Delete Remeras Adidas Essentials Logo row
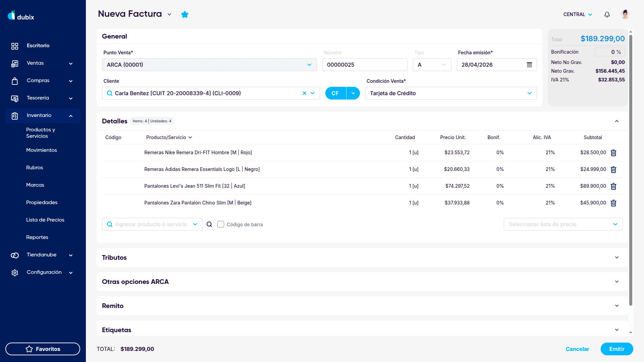This screenshot has width=644, height=362. pyautogui.click(x=613, y=170)
